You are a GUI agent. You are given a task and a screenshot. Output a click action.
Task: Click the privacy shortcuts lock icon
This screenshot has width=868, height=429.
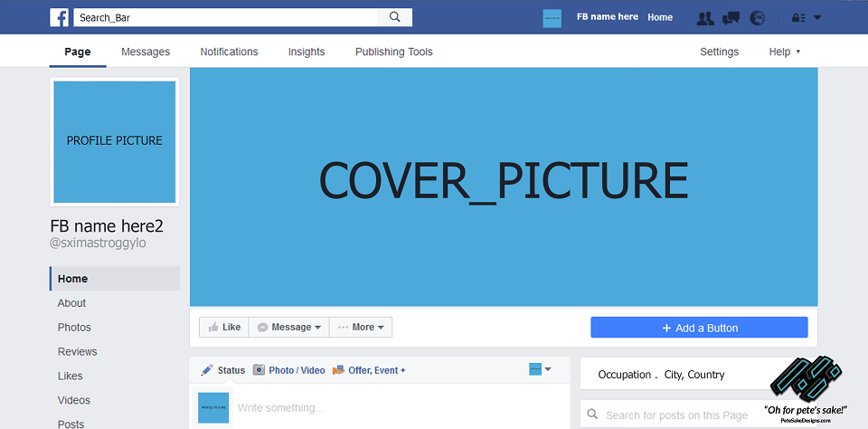click(798, 18)
